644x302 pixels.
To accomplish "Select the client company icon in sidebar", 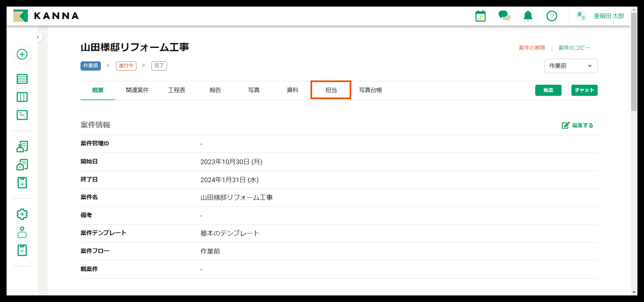I will (22, 164).
